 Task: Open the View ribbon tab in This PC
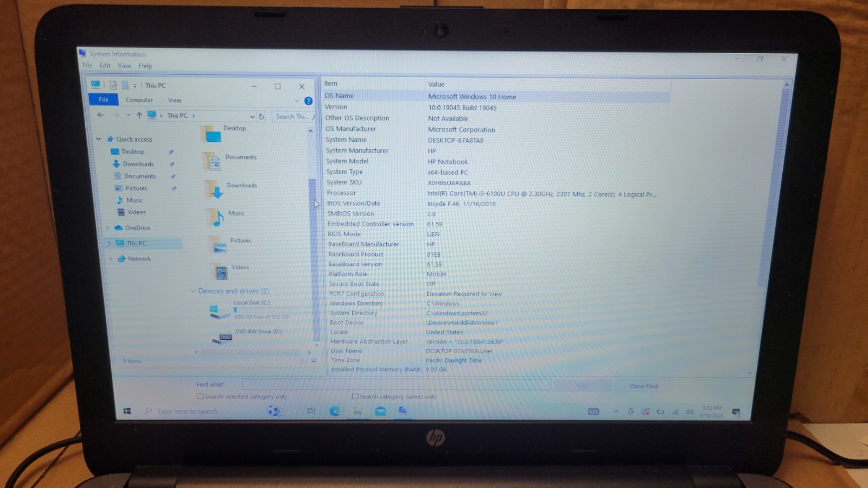[x=175, y=100]
